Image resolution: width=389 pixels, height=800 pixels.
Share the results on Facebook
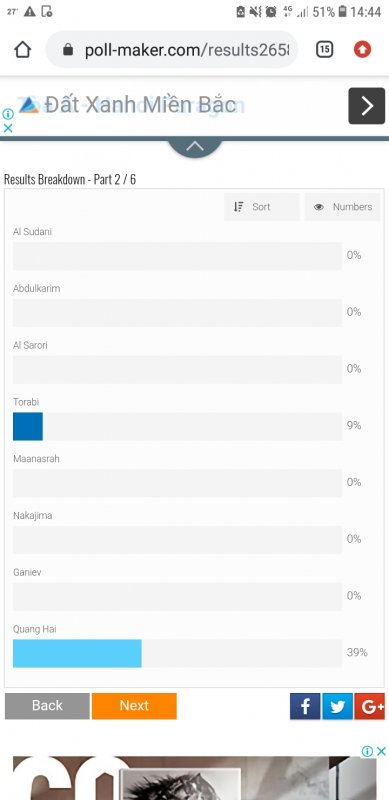pos(305,706)
